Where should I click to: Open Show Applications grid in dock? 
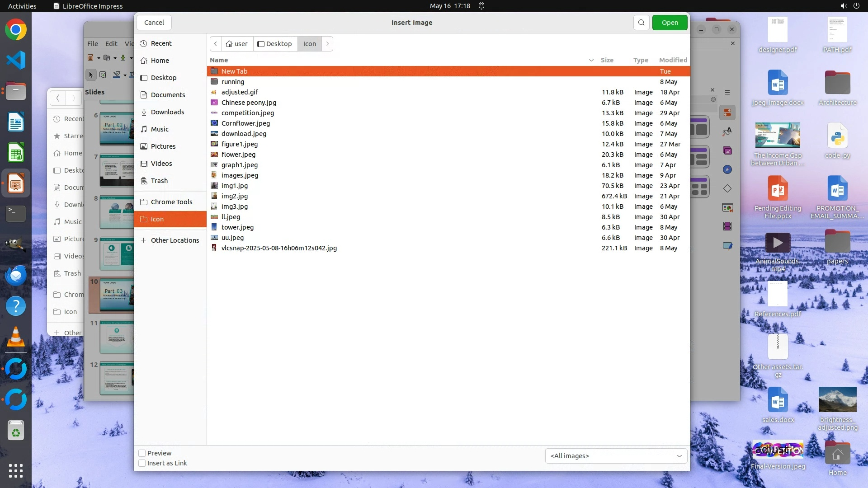tap(16, 471)
